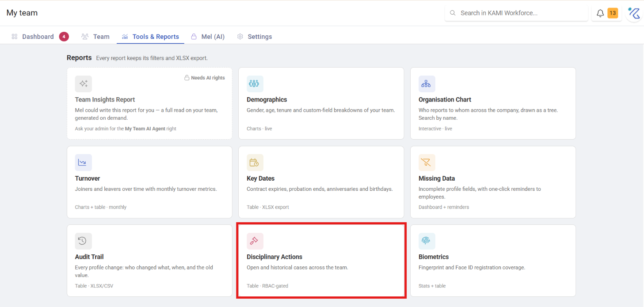Click 'Interactive · live' under Organisation Chart

tap(435, 129)
